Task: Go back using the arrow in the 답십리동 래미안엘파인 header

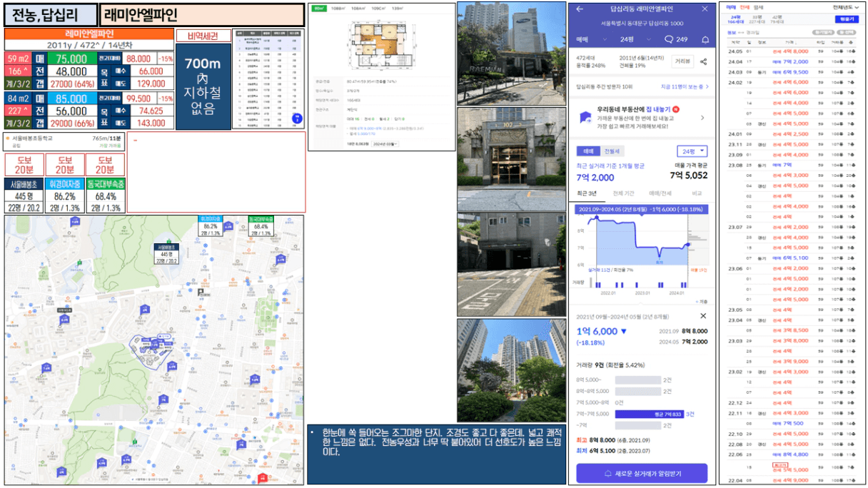Action: pos(579,9)
